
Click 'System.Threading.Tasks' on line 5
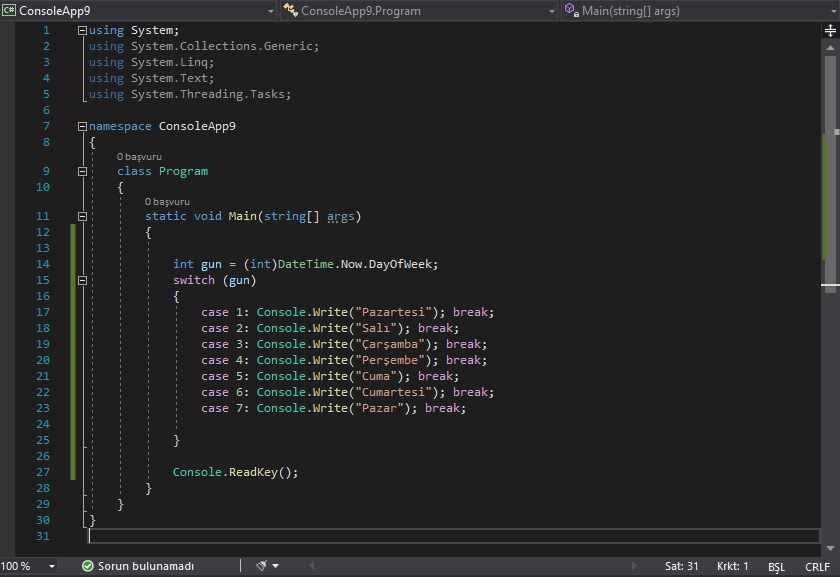coord(208,94)
